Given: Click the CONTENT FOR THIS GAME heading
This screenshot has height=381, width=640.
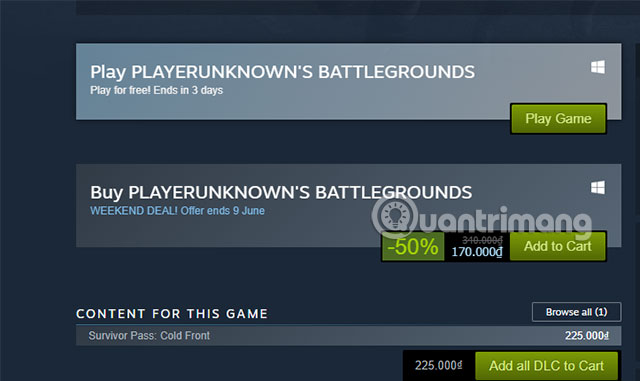Looking at the screenshot, I should coord(172,314).
